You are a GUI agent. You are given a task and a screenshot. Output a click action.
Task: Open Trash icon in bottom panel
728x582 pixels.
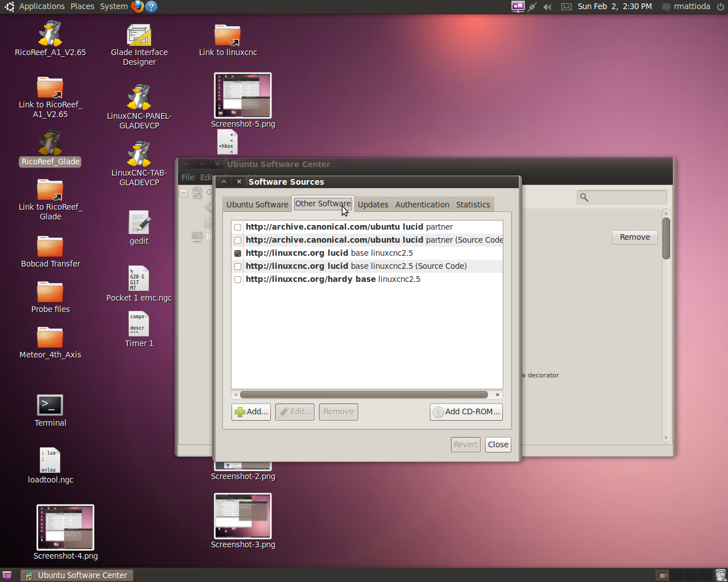click(x=720, y=575)
